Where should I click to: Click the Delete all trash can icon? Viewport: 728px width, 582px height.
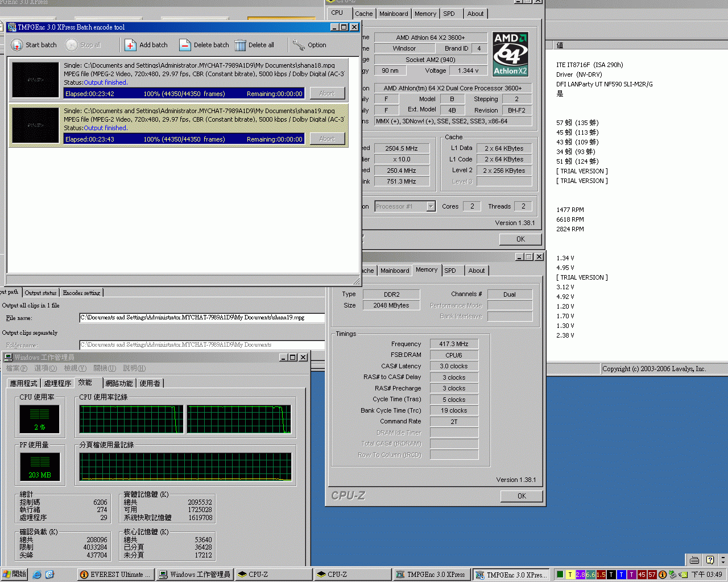click(x=240, y=45)
